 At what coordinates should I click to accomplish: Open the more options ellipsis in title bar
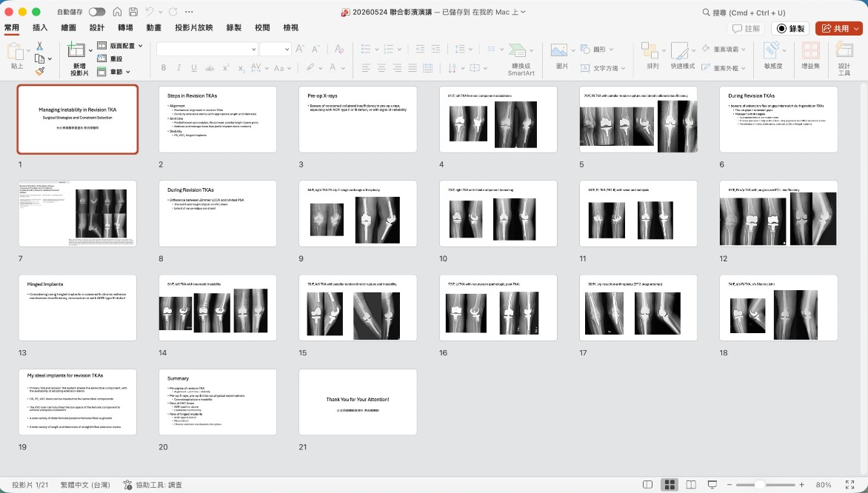[190, 12]
